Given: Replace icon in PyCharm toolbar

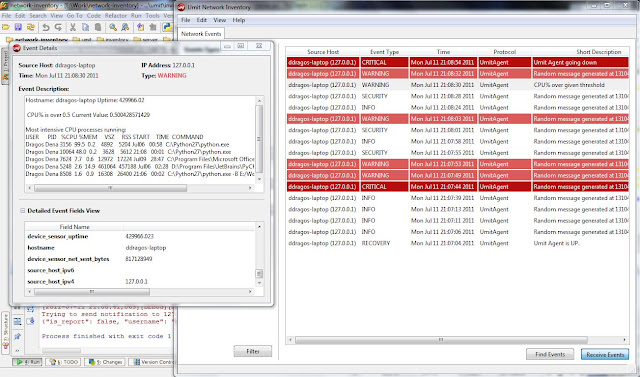Looking at the screenshot, I should (125, 27).
